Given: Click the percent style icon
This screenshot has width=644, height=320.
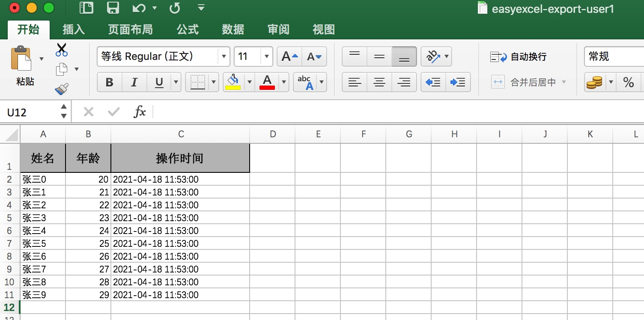Looking at the screenshot, I should 628,82.
